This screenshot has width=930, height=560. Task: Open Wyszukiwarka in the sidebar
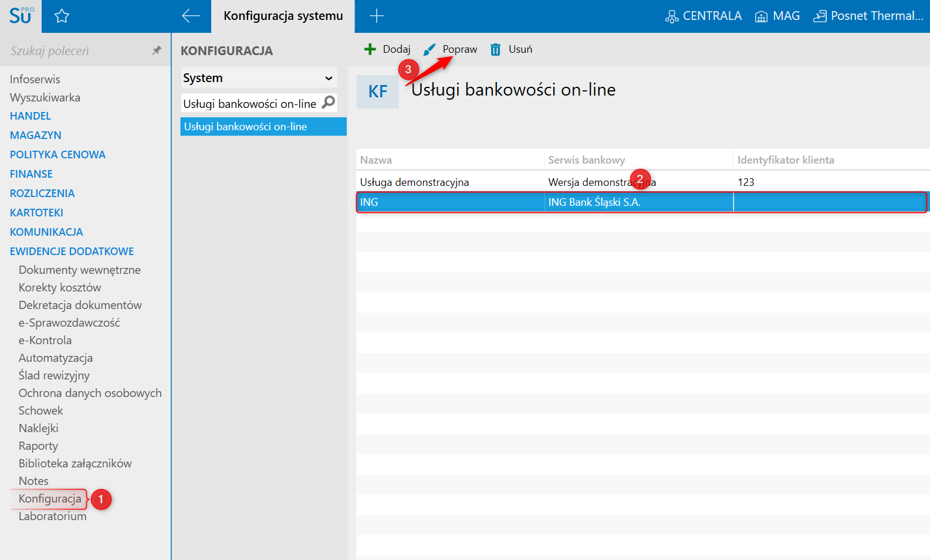click(45, 97)
